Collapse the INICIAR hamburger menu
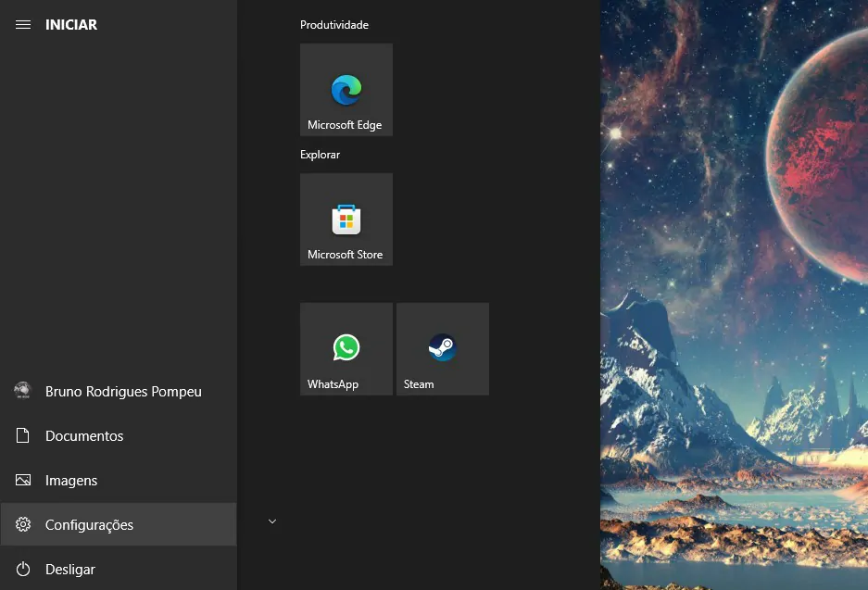868x590 pixels. click(23, 24)
